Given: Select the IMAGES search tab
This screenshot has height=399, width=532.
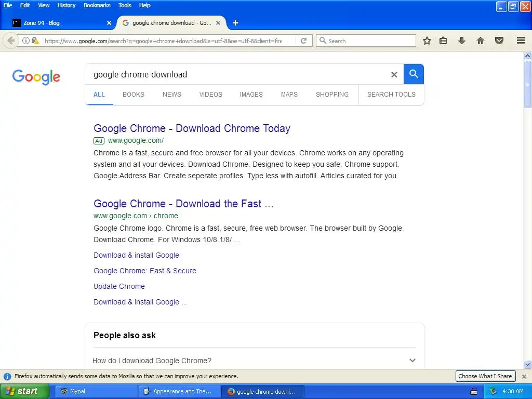Looking at the screenshot, I should click(x=251, y=95).
